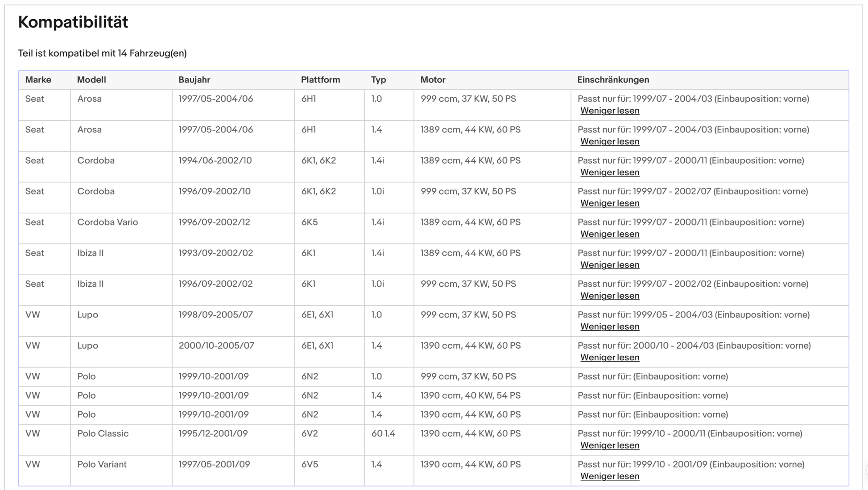Collapse restrictions for VW Lupo 1.0 row
The width and height of the screenshot is (868, 490).
609,326
